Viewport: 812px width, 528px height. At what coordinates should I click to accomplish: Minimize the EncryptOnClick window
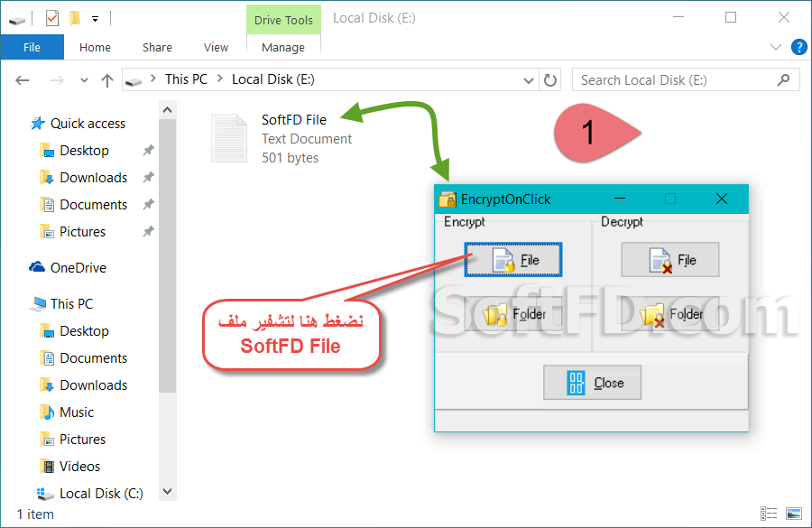point(619,199)
